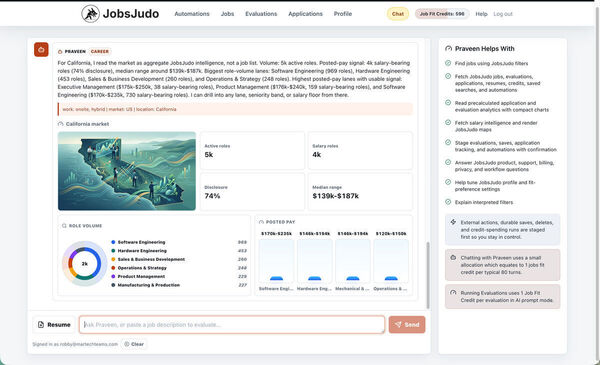This screenshot has width=600, height=365.
Task: Click the Disclosure 74% card
Action: tap(252, 192)
